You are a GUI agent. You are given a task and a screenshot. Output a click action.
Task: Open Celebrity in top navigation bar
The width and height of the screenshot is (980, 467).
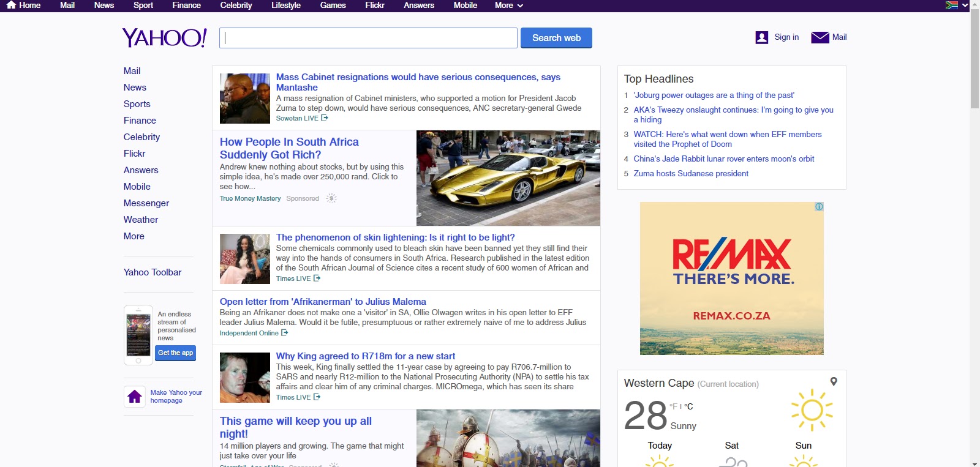(x=236, y=5)
